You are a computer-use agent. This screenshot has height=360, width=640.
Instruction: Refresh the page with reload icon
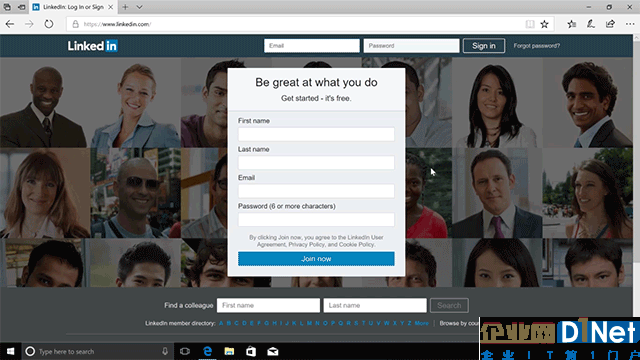pos(49,24)
